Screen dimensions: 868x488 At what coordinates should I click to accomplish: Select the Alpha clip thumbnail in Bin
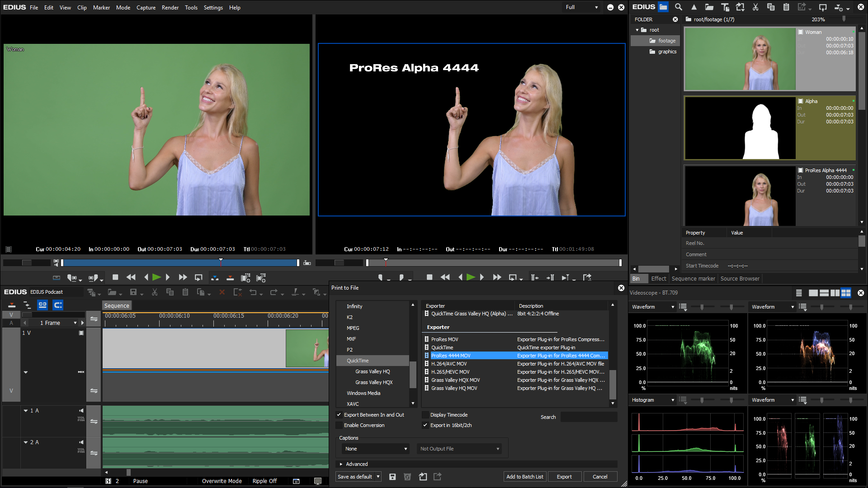[x=740, y=128]
